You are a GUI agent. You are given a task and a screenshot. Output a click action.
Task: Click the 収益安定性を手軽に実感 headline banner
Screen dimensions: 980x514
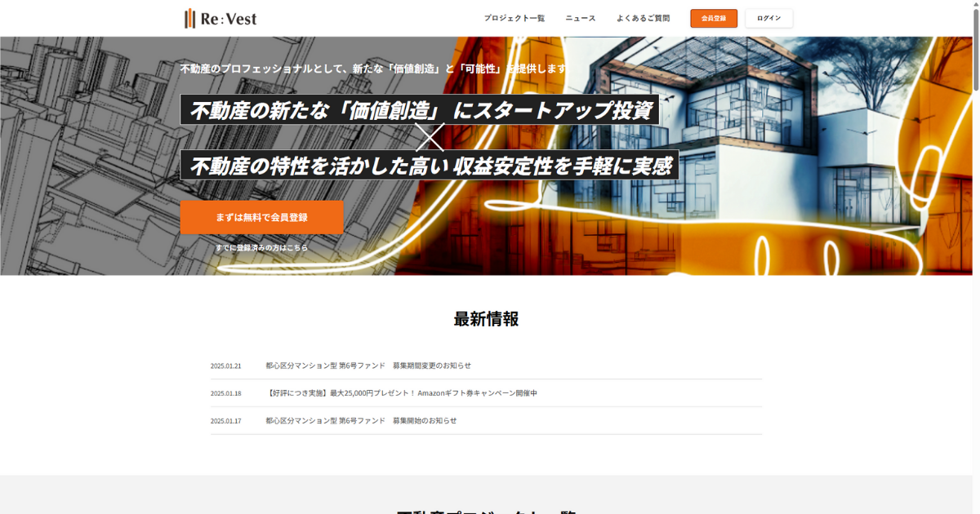[429, 166]
